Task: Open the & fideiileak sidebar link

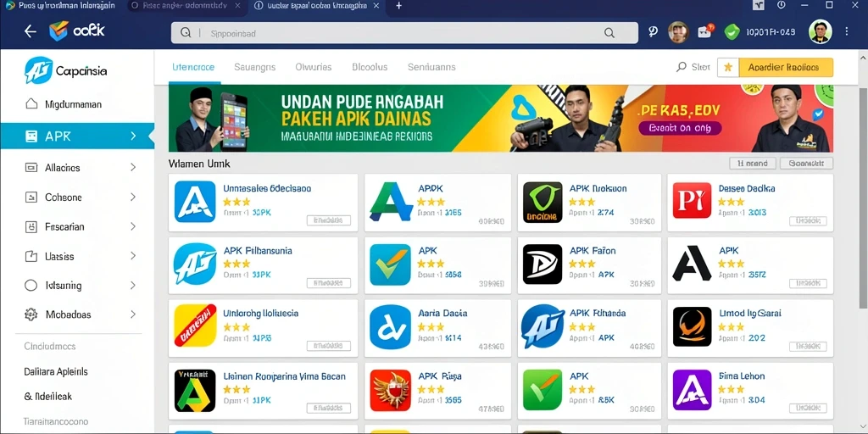Action: (48, 397)
